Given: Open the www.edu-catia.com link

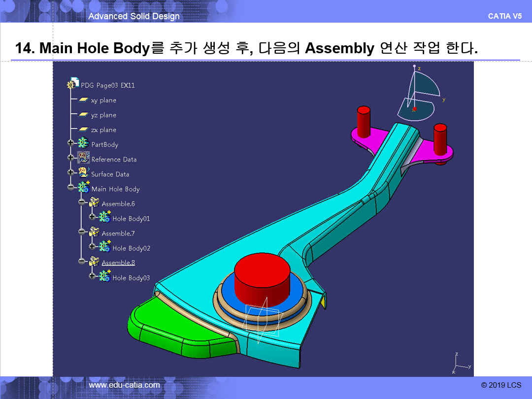Looking at the screenshot, I should [124, 385].
